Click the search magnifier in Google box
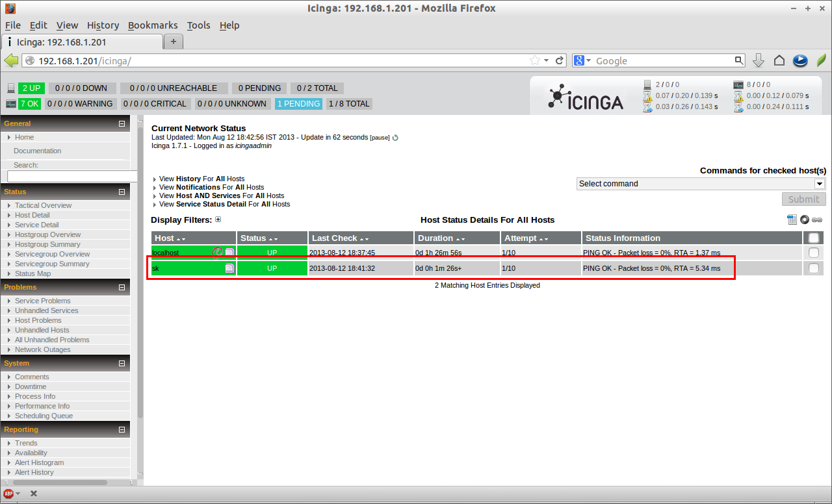 coord(739,60)
